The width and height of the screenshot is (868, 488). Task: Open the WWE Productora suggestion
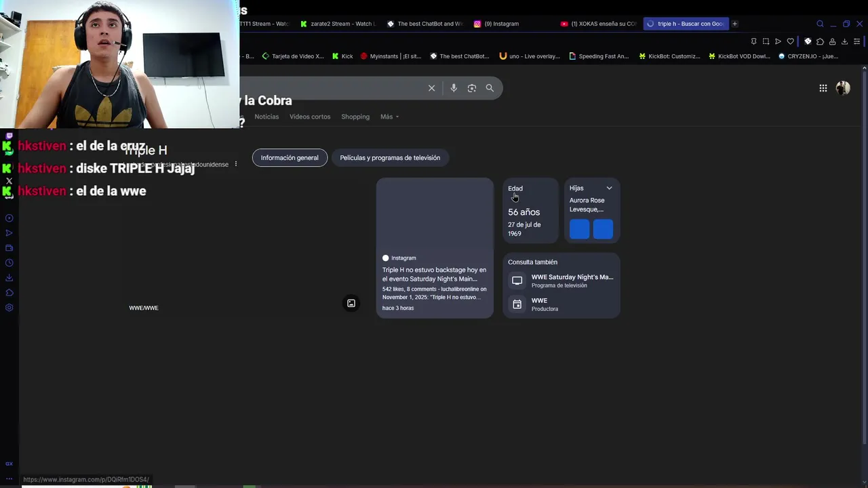(x=561, y=304)
